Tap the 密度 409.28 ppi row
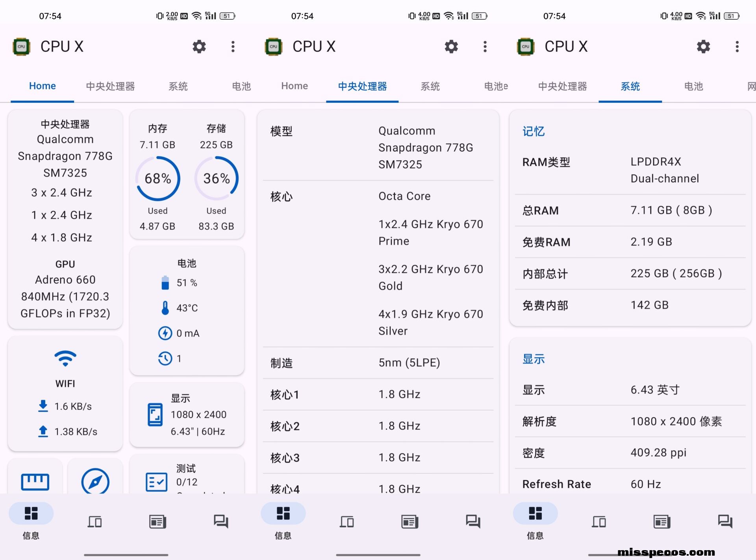 pos(630,453)
